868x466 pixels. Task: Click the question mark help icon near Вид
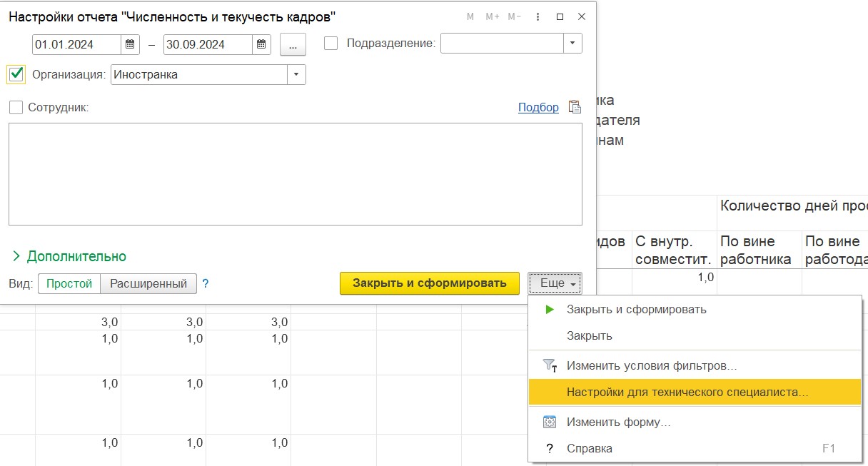(x=206, y=283)
